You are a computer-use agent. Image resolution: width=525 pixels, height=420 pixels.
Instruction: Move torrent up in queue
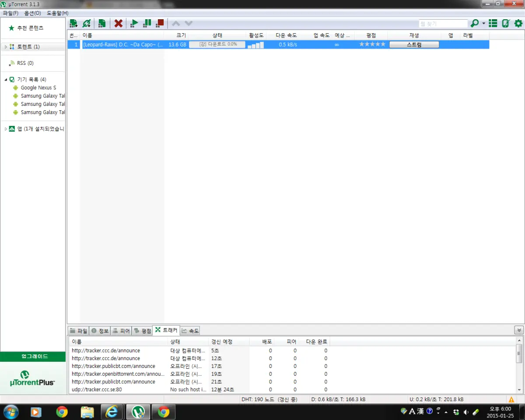(176, 23)
